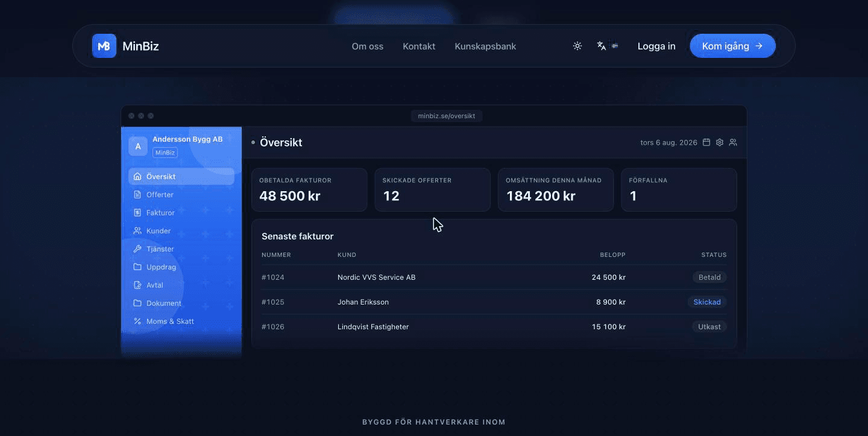Open the Obetalda fakturor 48 500 kr card
Viewport: 868px width, 436px height.
click(x=309, y=190)
